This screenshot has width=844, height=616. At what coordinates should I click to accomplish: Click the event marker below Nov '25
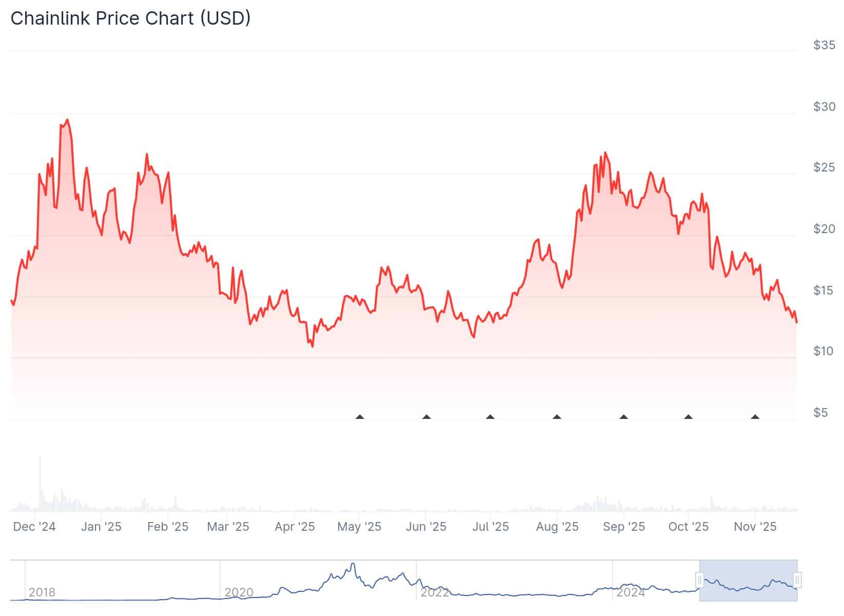[754, 417]
